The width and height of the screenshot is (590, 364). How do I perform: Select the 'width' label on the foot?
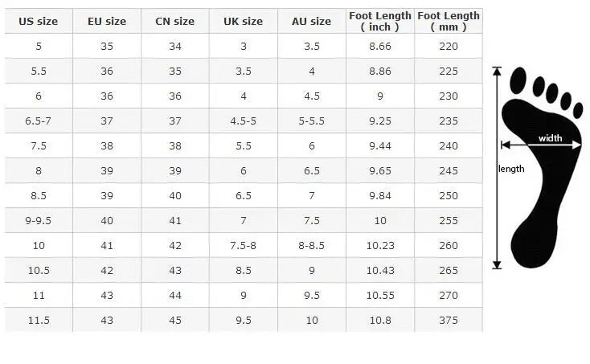point(551,138)
